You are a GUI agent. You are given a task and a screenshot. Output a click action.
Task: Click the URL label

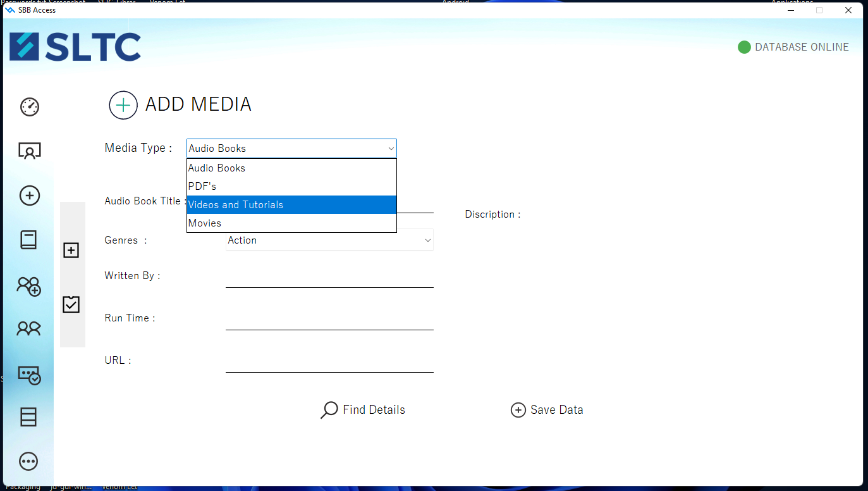[118, 361]
